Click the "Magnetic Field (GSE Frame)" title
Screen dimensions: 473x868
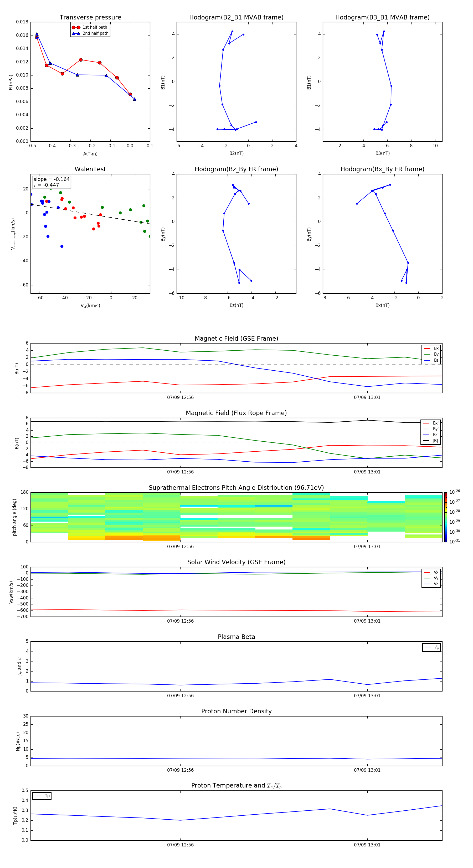(x=236, y=339)
